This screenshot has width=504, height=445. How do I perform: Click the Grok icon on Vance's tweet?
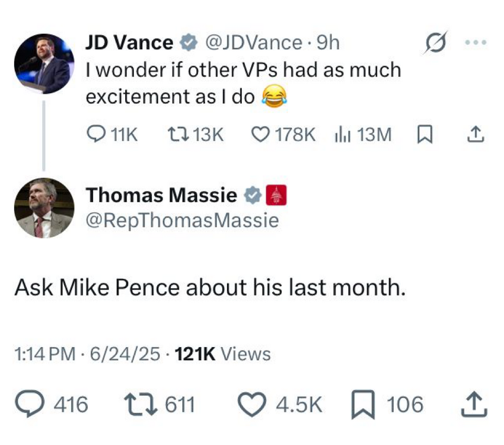[435, 43]
